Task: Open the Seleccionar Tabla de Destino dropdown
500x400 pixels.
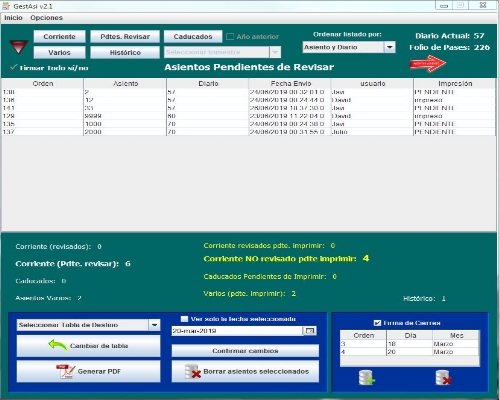Action: click(x=154, y=325)
